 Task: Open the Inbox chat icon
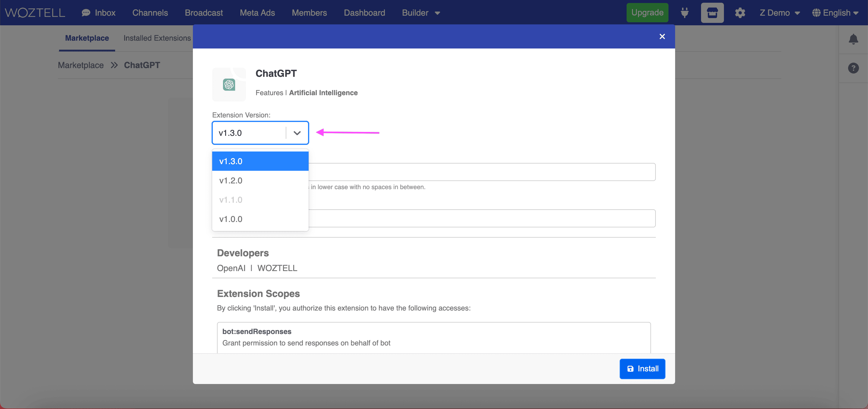[86, 13]
